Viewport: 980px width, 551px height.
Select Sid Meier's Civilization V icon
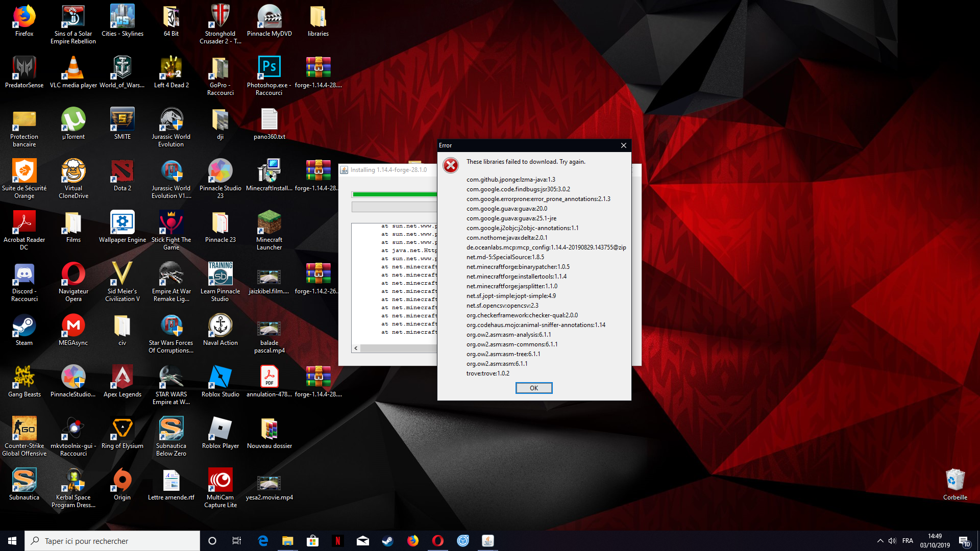(122, 282)
